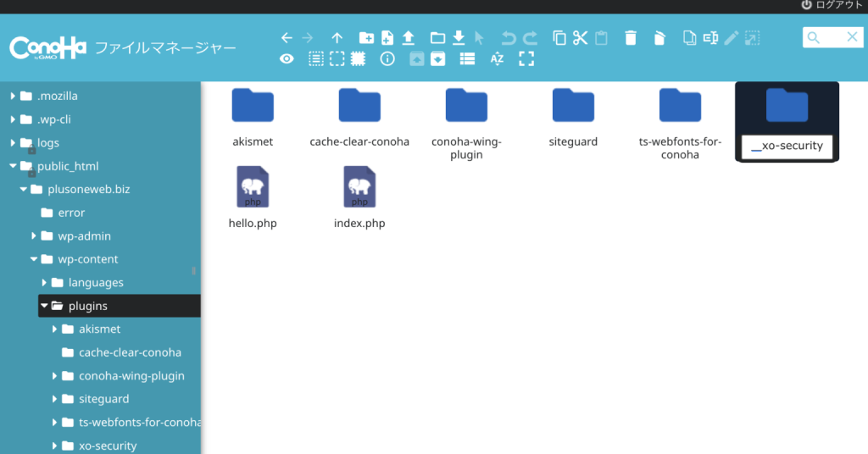
Task: Toggle list view mode
Action: [x=466, y=59]
